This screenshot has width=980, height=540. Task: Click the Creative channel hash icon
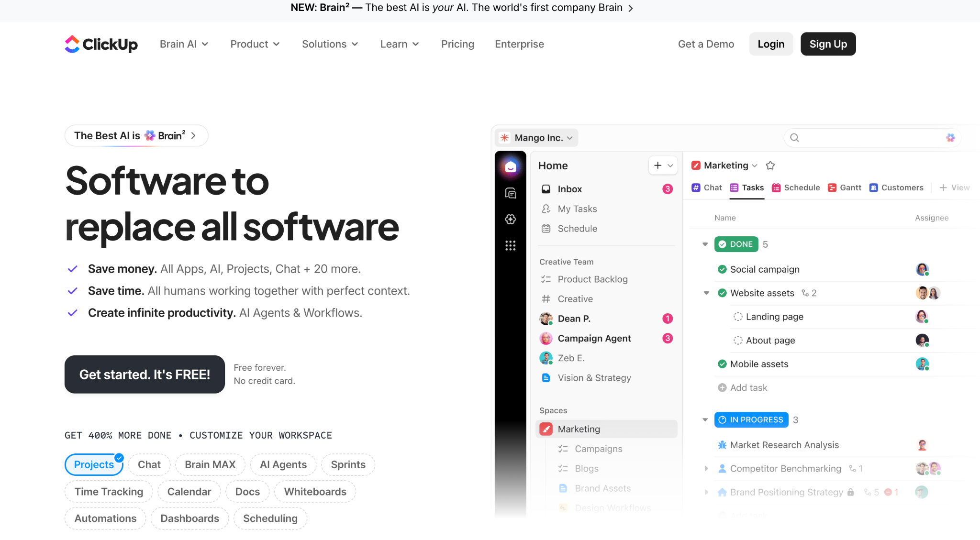tap(546, 299)
